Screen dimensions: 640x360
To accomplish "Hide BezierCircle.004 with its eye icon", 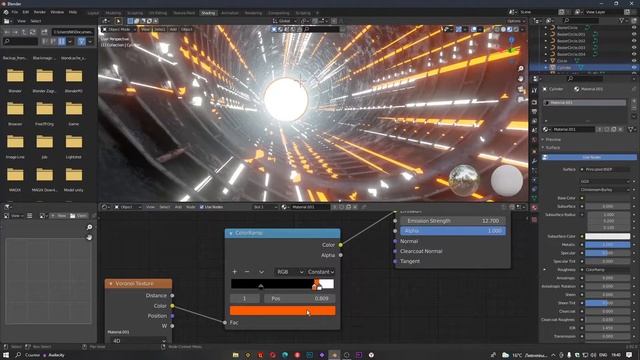I will [634, 54].
